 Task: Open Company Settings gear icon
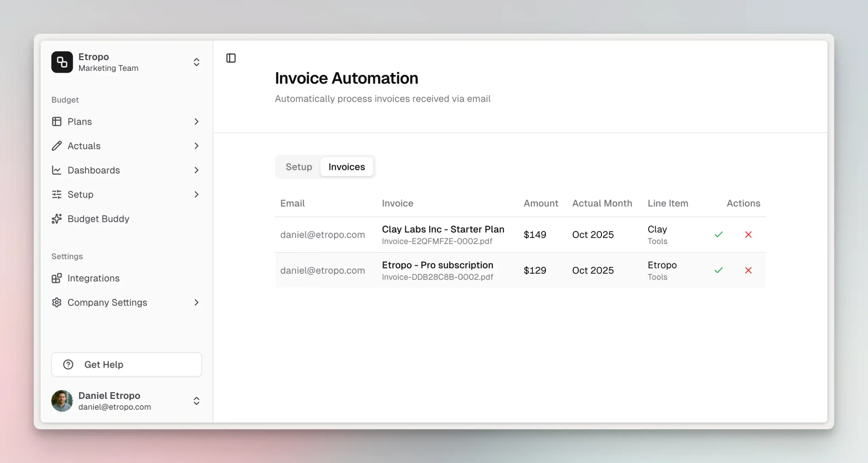coord(57,303)
